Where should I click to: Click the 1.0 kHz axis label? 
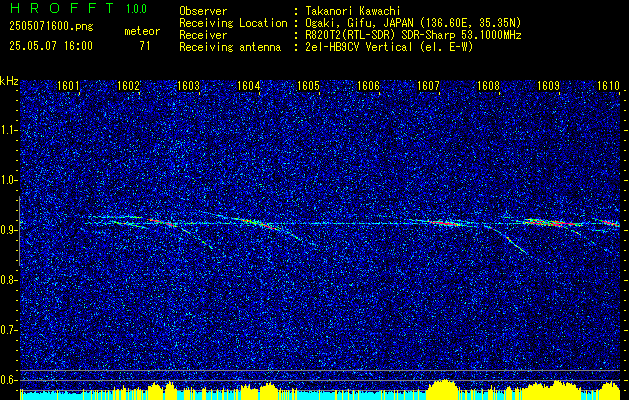8,180
